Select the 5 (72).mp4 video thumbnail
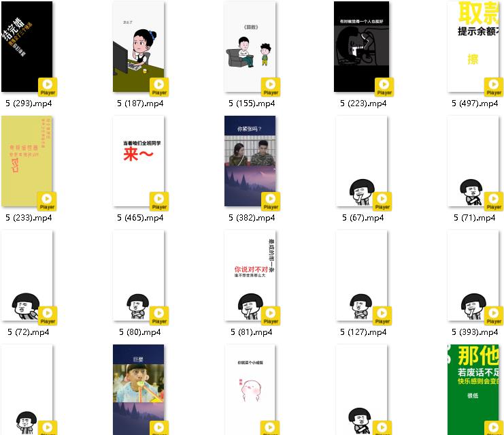This screenshot has width=504, height=435. 27,276
